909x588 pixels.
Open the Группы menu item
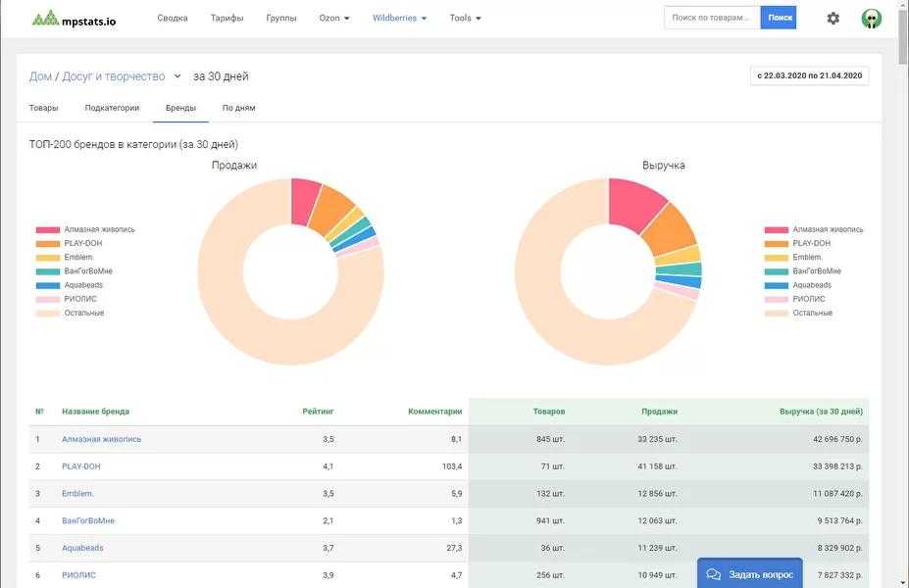(281, 18)
